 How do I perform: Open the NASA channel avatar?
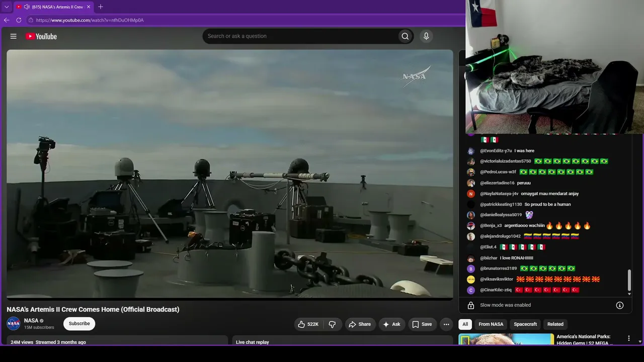click(x=14, y=324)
